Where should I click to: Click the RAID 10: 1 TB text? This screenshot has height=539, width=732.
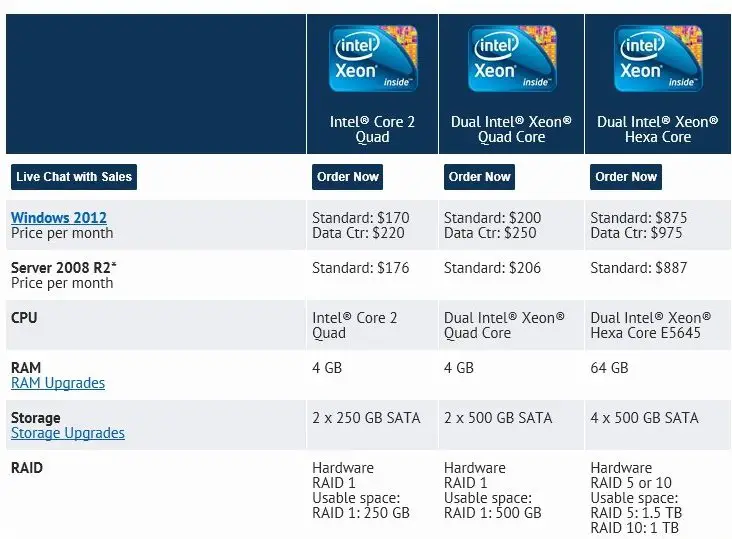634,528
